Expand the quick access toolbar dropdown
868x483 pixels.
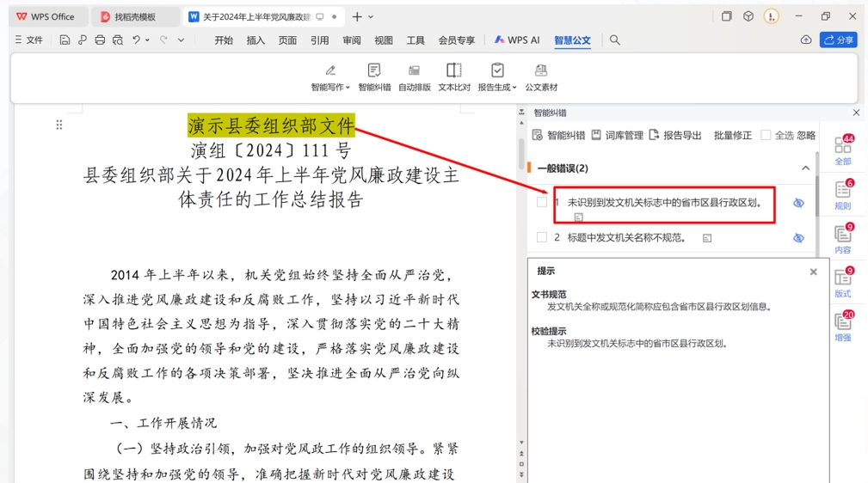click(x=181, y=40)
